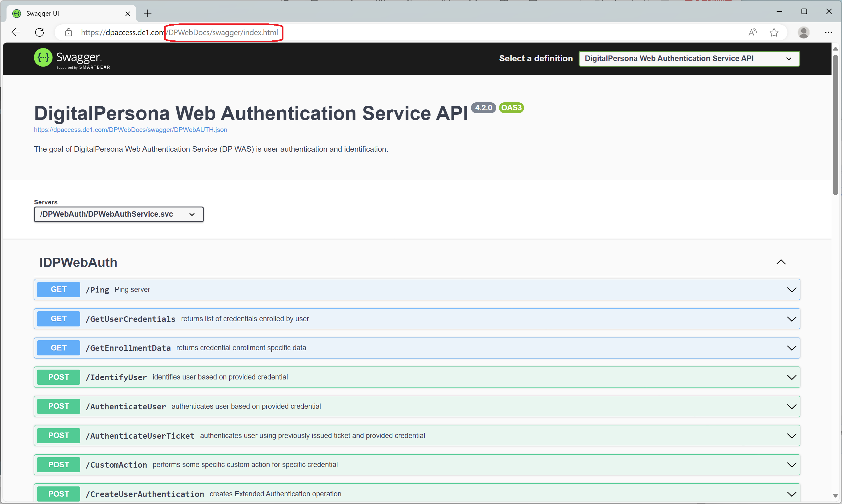Click the OAS3 badge
Image resolution: width=842 pixels, height=504 pixels.
click(511, 108)
